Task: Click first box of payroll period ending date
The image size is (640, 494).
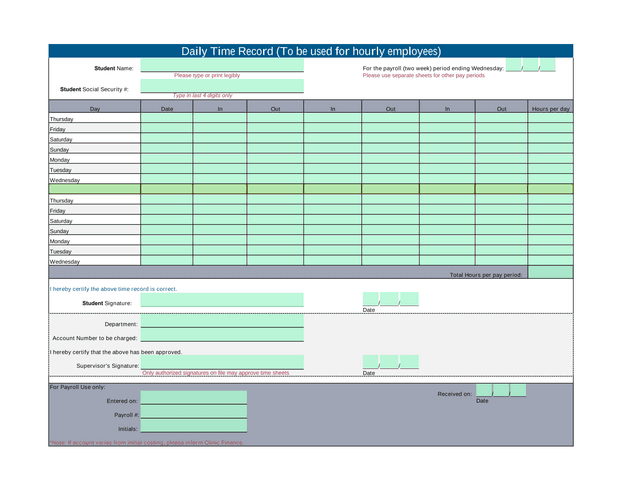Action: click(513, 65)
